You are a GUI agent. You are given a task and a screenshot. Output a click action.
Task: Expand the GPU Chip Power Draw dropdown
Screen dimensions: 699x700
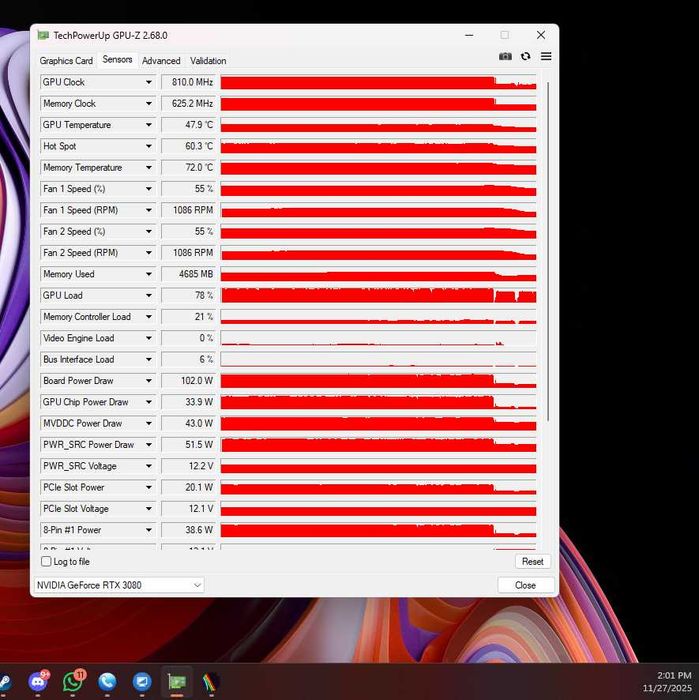click(149, 402)
